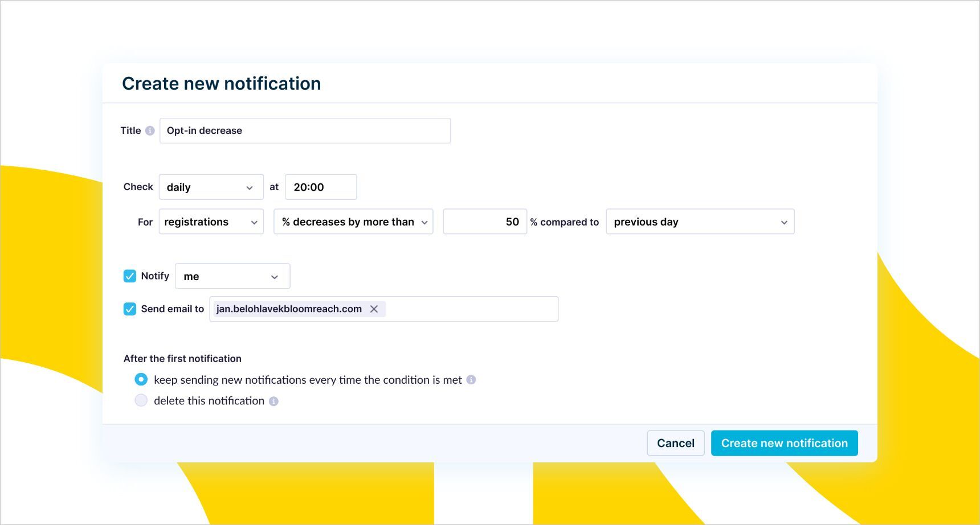Click the jan.belohlavekbloomreach.com email tag
Screen dimensions: 980x525
[x=289, y=309]
